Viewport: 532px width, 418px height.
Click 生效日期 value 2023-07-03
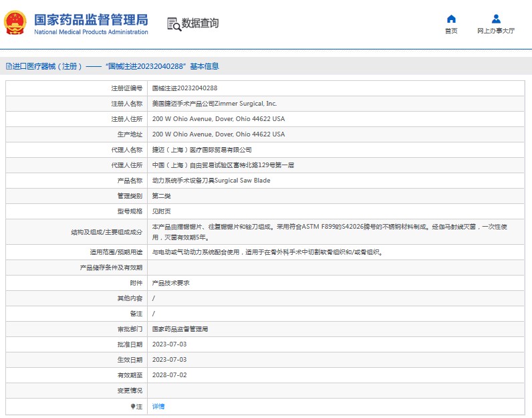tap(169, 360)
